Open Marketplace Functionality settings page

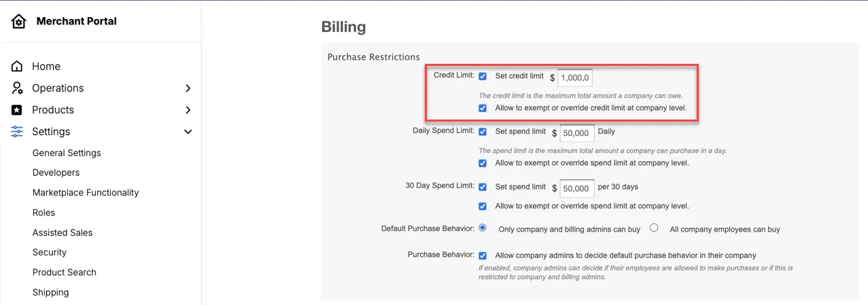(x=86, y=193)
